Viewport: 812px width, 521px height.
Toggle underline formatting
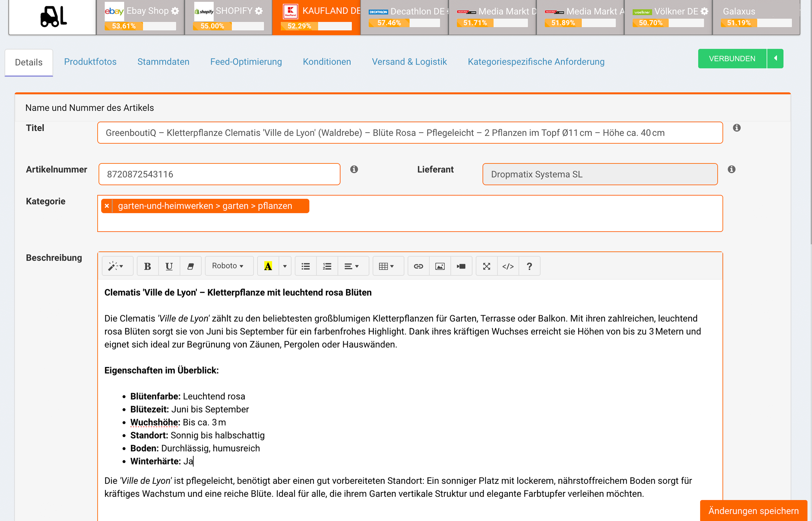pos(169,266)
